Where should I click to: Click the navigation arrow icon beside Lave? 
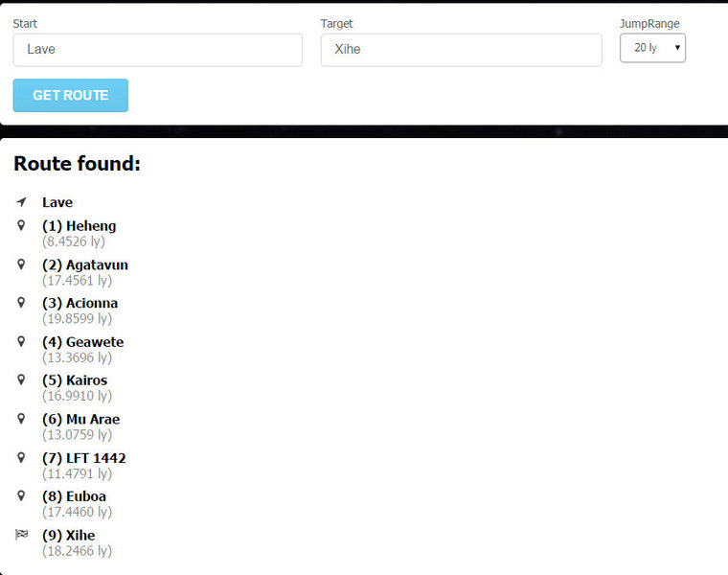click(x=21, y=202)
